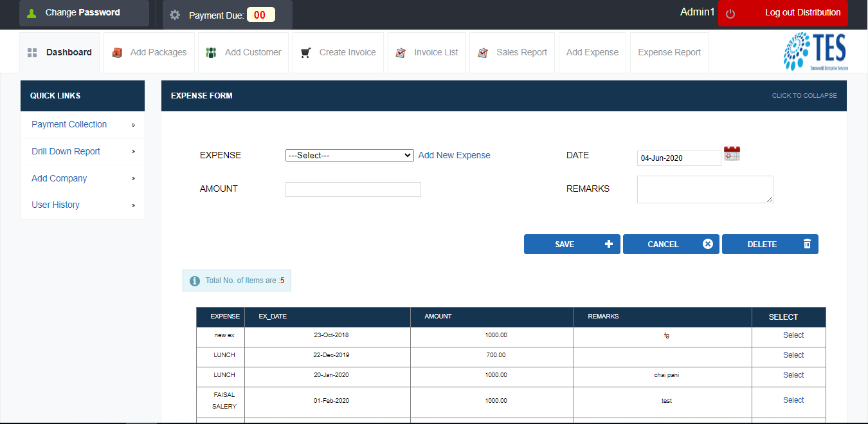Open the Add Customer tab
This screenshot has height=424, width=868.
pyautogui.click(x=244, y=53)
